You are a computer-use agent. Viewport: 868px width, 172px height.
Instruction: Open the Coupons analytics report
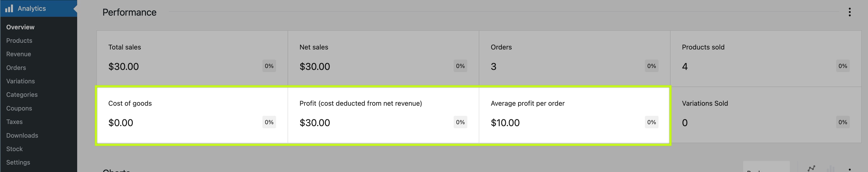(19, 109)
